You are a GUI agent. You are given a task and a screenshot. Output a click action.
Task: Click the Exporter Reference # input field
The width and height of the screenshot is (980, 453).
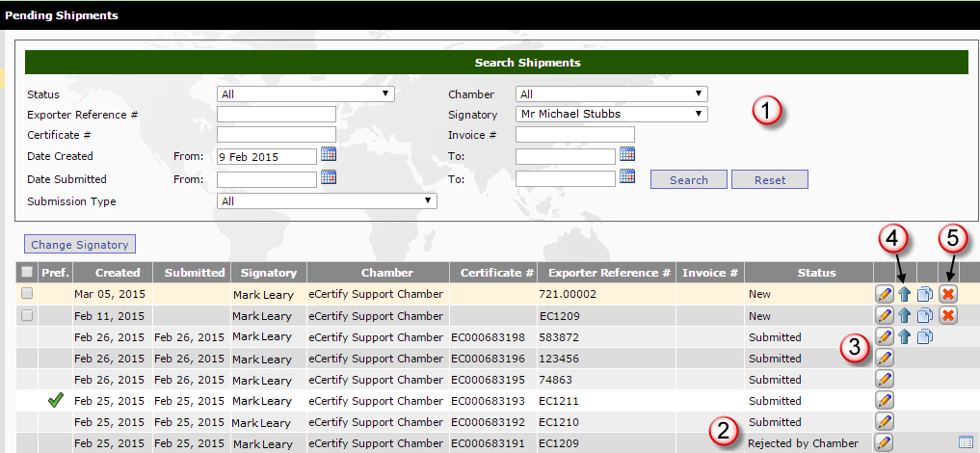coord(276,115)
